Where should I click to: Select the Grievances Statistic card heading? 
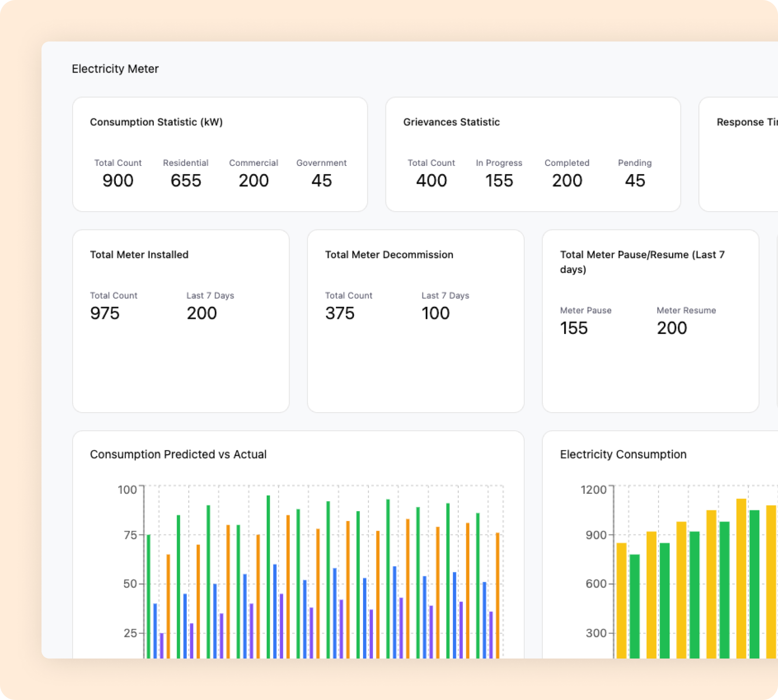point(451,122)
